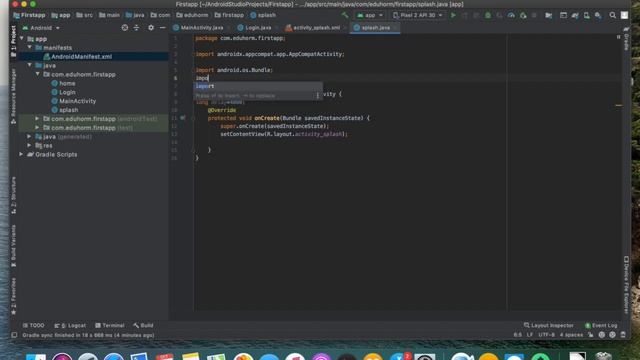Collapse the first com.eduhorm.firstapp package arrow

[x=38, y=74]
